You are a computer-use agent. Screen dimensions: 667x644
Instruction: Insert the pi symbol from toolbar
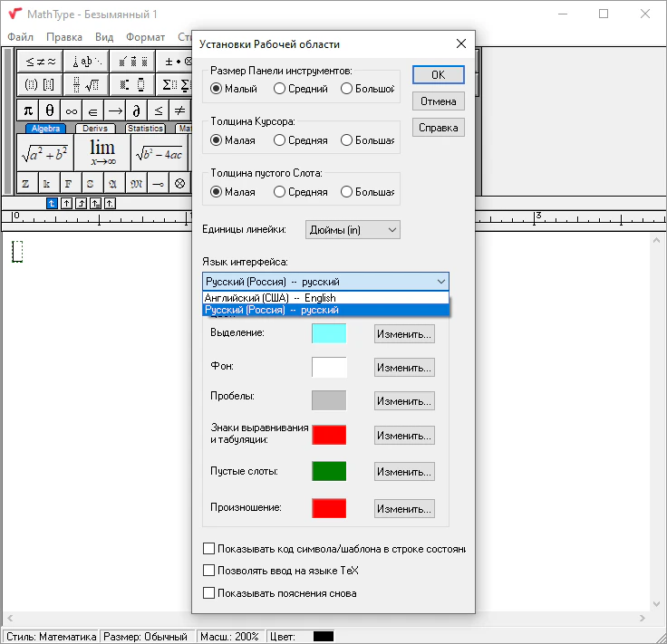(27, 110)
